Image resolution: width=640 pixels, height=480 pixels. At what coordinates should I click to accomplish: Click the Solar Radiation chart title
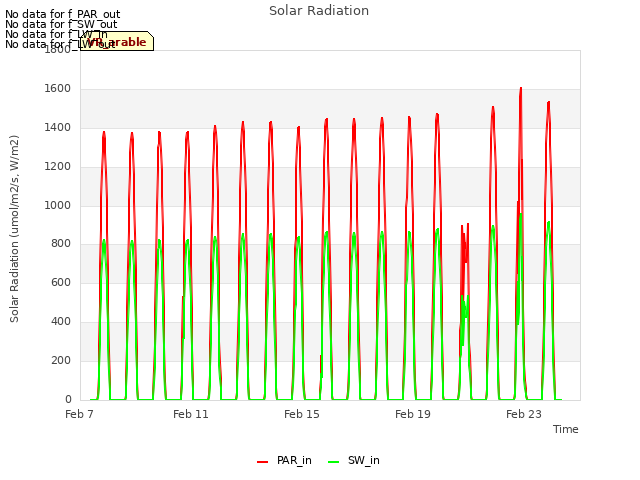point(319,11)
